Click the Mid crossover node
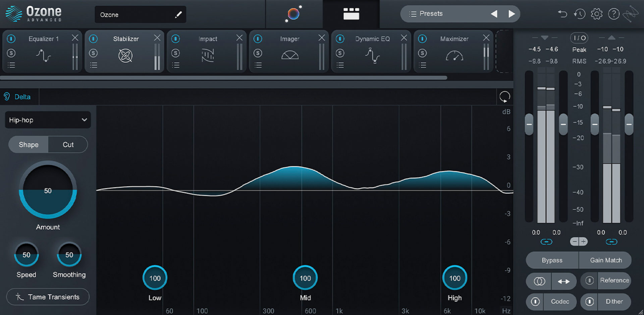The image size is (644, 315). [x=305, y=278]
